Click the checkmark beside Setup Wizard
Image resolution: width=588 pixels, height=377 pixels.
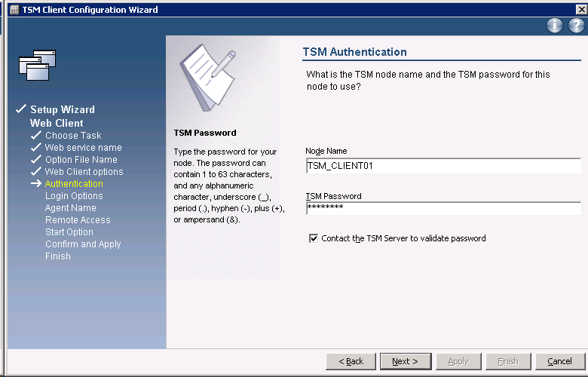click(x=21, y=110)
